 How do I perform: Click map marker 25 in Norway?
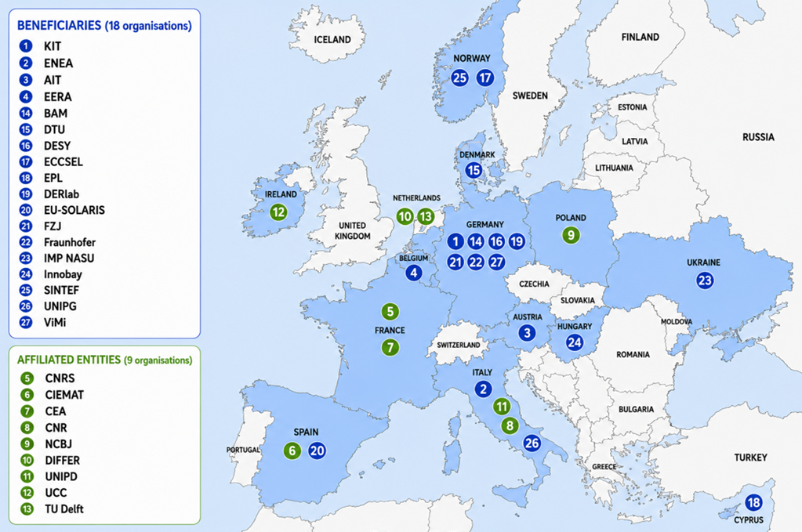point(460,78)
